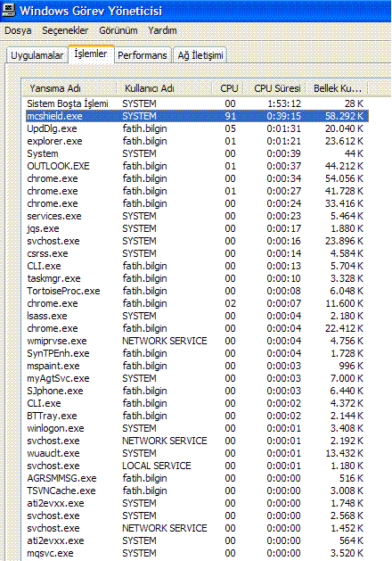392x561 pixels.
Task: Select the wmiprvse.exe process
Action: click(197, 341)
